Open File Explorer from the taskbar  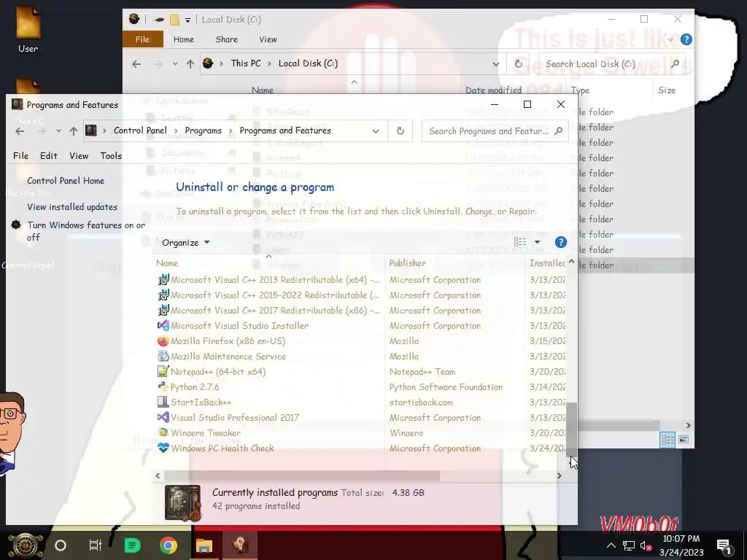pos(204,545)
